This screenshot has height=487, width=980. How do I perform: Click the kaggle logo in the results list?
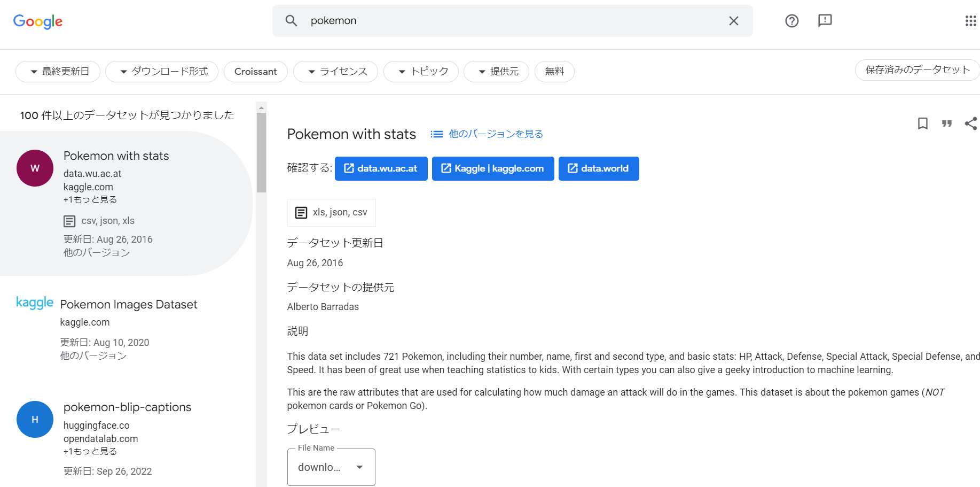(x=35, y=303)
